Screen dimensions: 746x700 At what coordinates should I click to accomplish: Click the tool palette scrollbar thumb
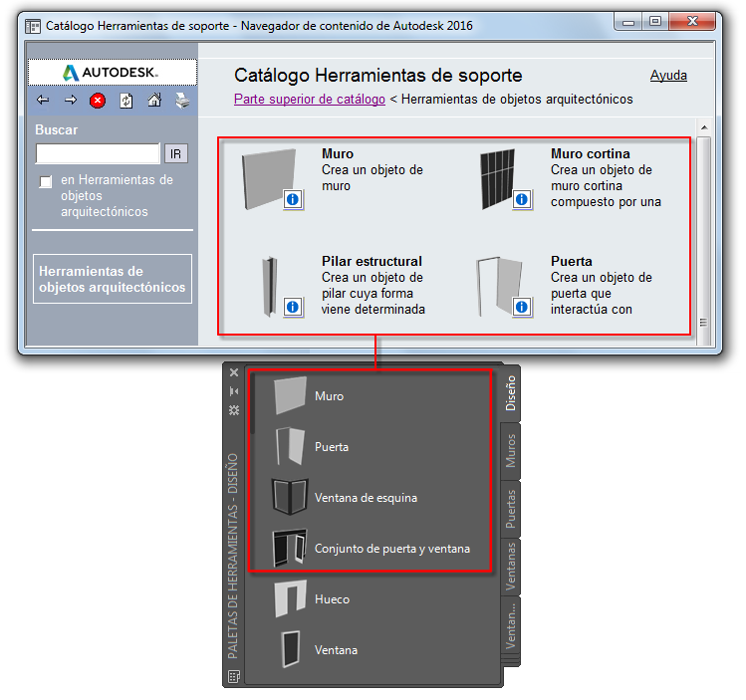(x=253, y=403)
